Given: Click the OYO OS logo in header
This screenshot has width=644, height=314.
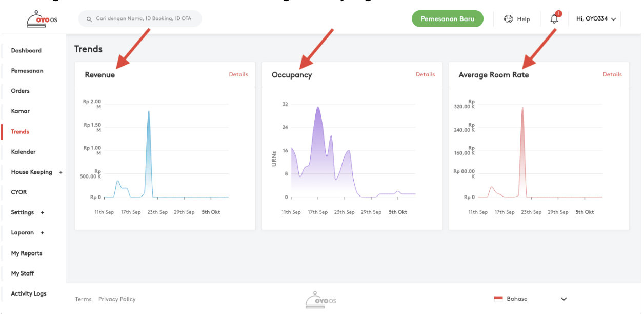Looking at the screenshot, I should click(42, 18).
